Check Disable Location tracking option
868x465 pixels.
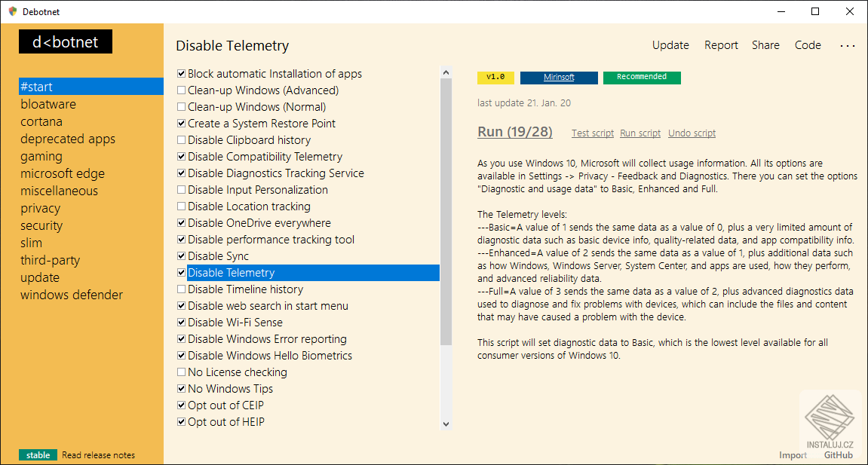point(182,206)
